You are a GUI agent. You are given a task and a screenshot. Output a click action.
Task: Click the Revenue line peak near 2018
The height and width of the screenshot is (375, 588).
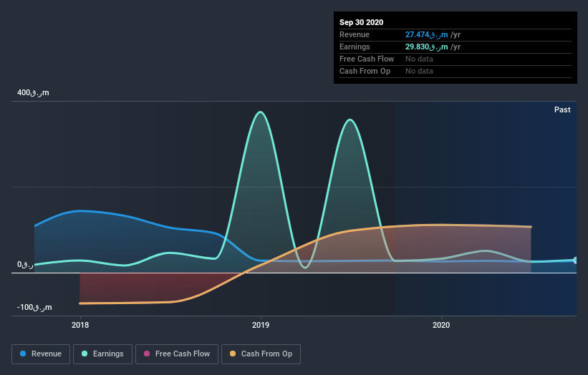80,211
